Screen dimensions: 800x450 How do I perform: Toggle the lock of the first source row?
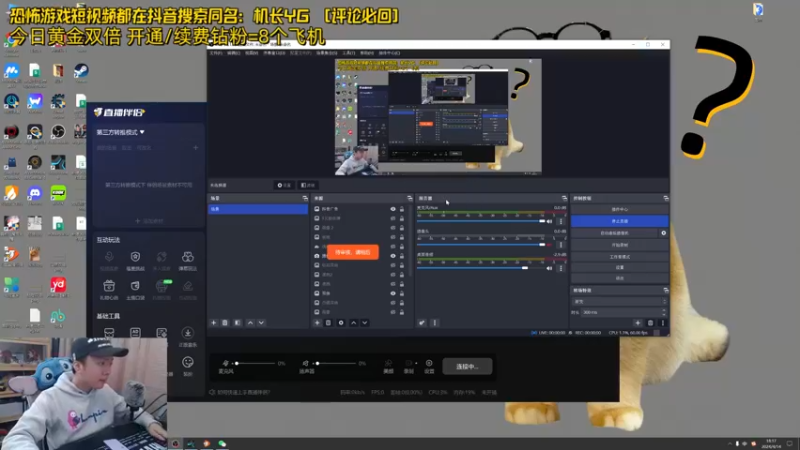[x=402, y=209]
